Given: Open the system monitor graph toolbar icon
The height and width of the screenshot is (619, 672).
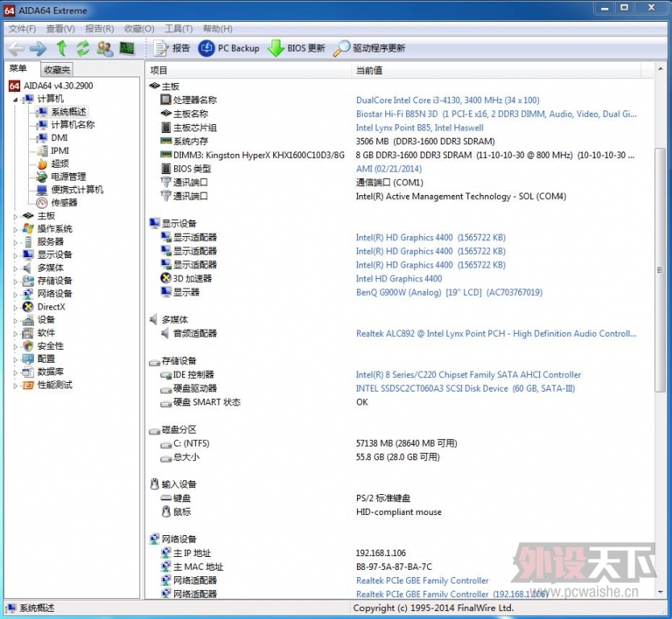Looking at the screenshot, I should pyautogui.click(x=127, y=48).
